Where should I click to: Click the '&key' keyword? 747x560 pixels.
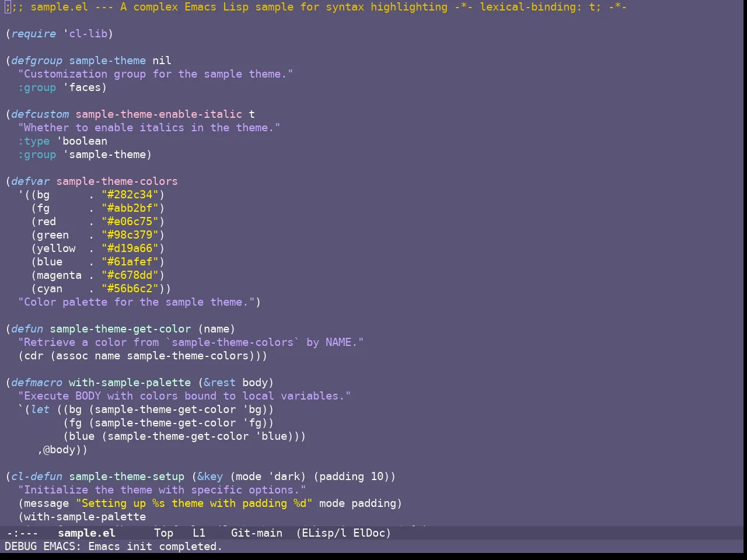click(x=210, y=477)
